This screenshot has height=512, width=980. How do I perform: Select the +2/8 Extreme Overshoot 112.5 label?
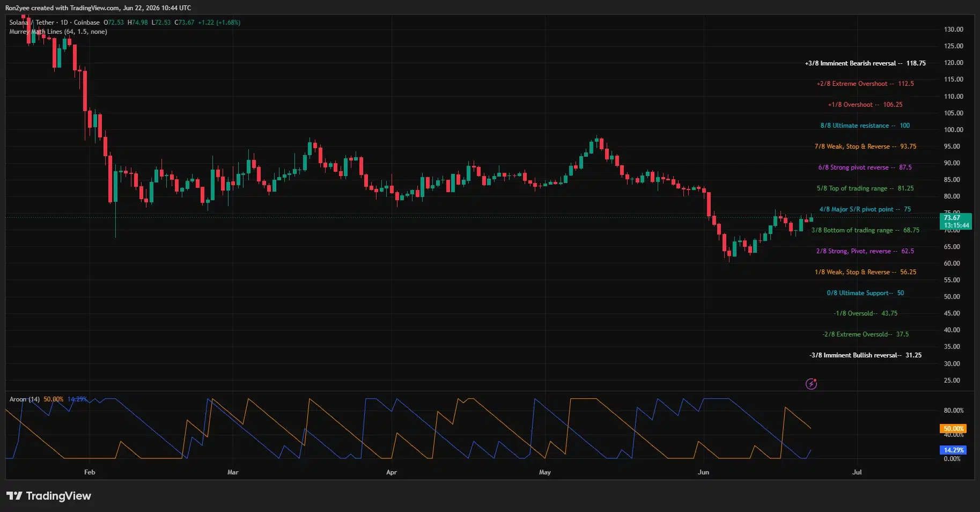pos(865,84)
